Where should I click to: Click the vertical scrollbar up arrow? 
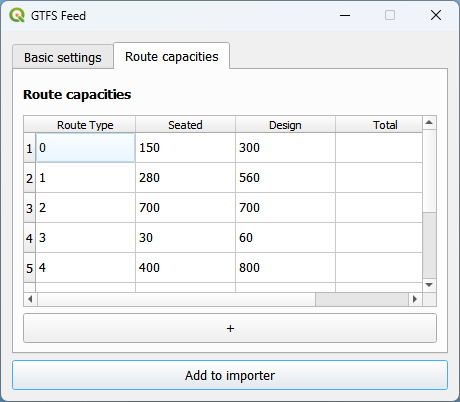[x=429, y=123]
